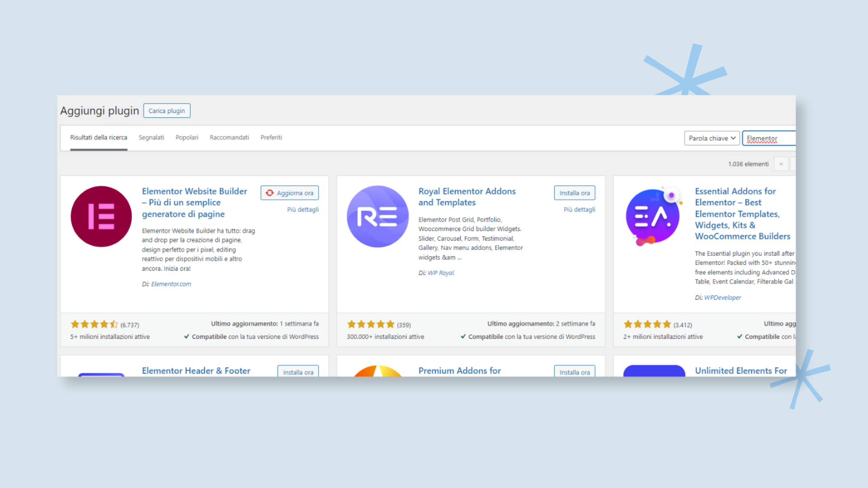The image size is (868, 488).
Task: Open the Unlimited Elements For title link
Action: (x=741, y=371)
